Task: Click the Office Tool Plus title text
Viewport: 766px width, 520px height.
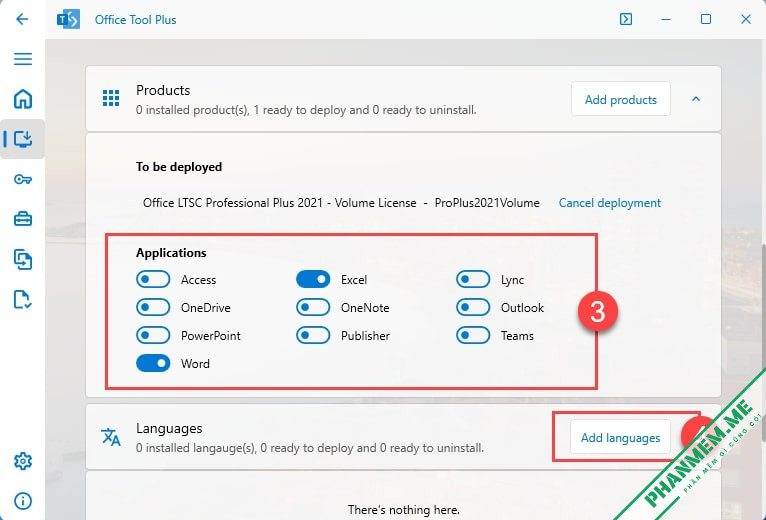Action: click(135, 20)
